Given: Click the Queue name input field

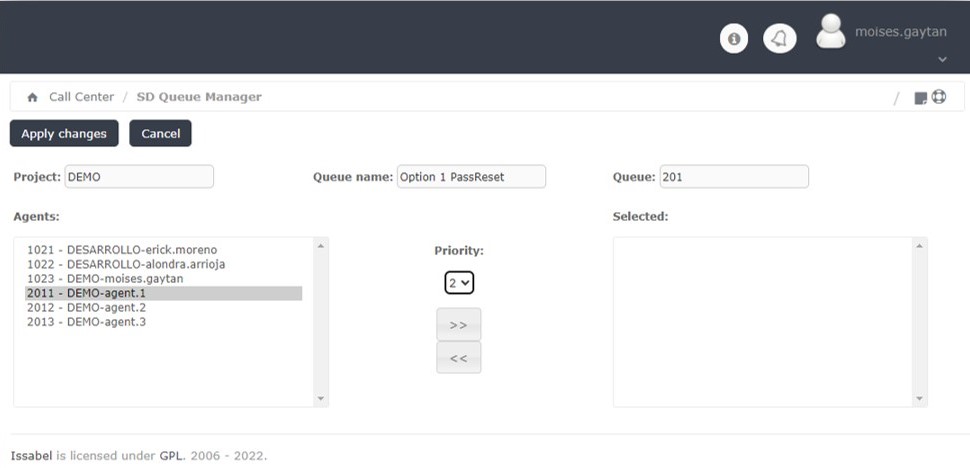Looking at the screenshot, I should coord(471,177).
